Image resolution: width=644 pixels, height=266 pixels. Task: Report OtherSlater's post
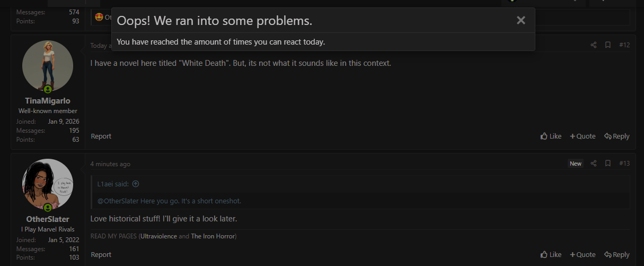[101, 255]
